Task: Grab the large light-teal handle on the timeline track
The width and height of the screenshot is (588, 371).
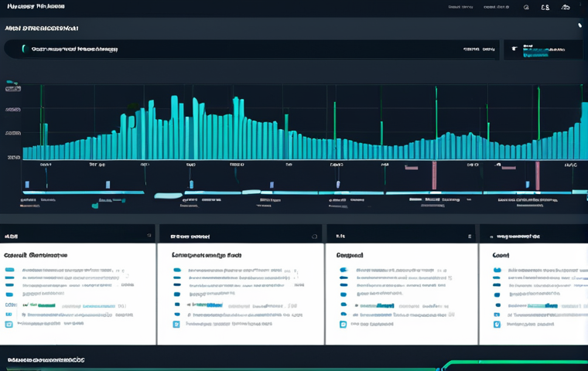Action: coord(168,196)
